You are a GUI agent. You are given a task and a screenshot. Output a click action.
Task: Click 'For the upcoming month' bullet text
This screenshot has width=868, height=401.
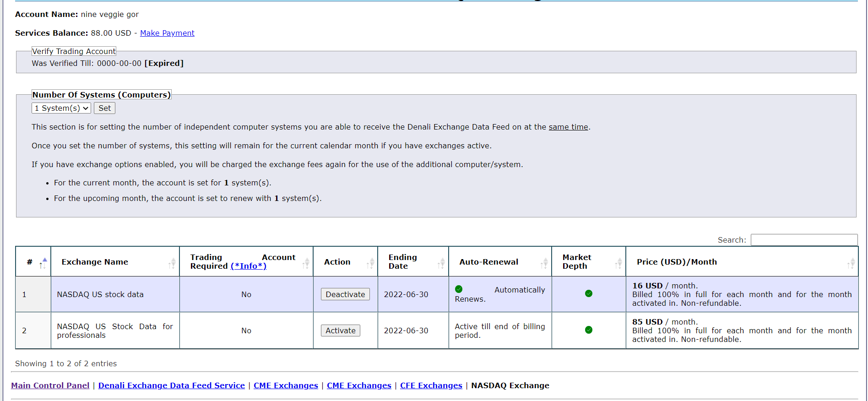[x=188, y=198]
